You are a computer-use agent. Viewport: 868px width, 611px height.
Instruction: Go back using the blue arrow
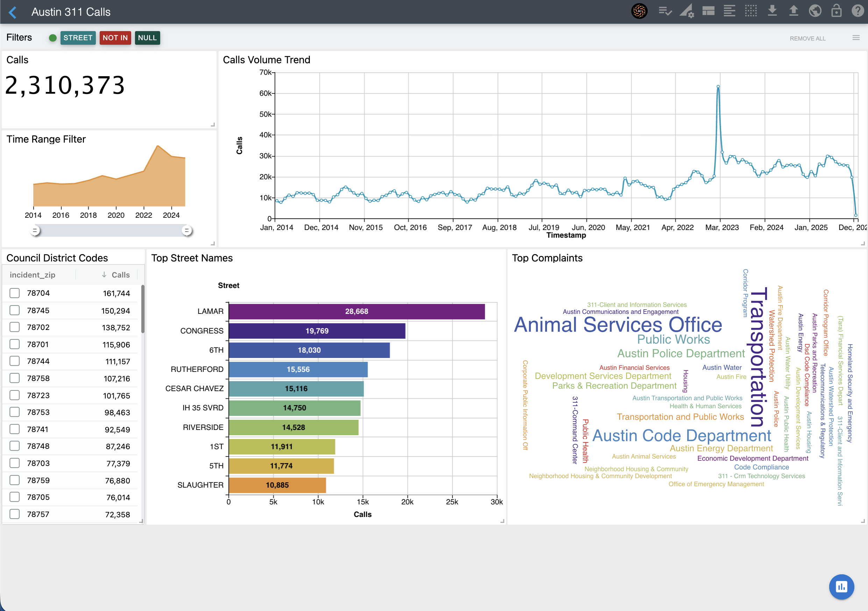point(13,12)
